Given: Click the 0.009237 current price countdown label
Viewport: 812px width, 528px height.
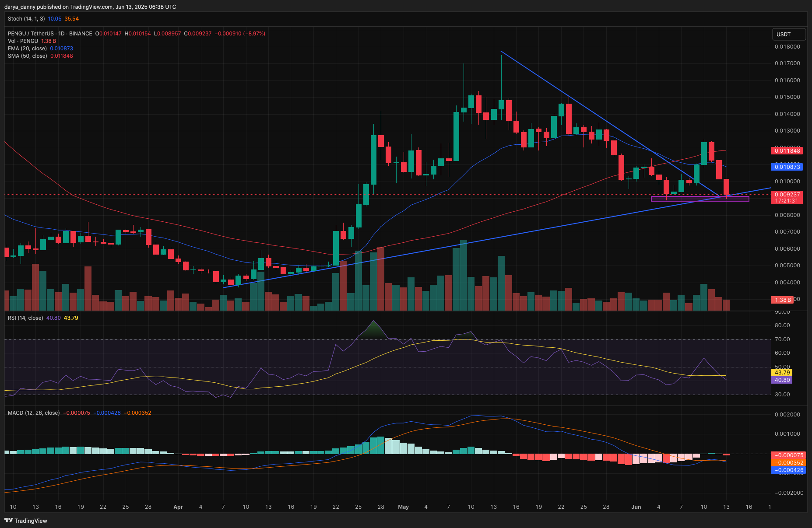Looking at the screenshot, I should point(787,198).
